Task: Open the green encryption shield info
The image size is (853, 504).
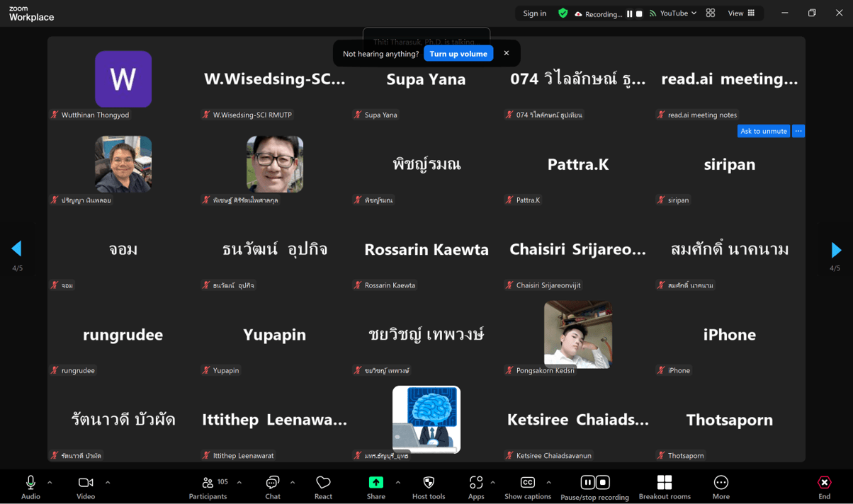Action: (x=563, y=13)
